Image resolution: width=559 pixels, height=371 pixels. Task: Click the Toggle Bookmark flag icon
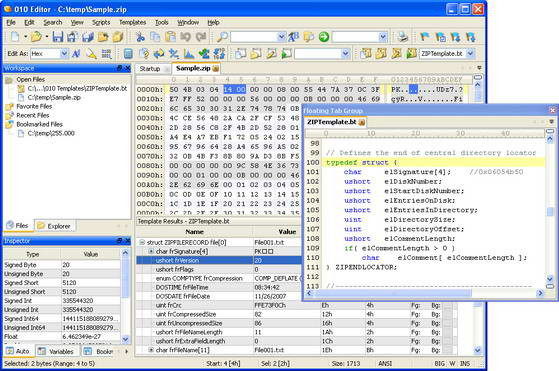pyautogui.click(x=425, y=37)
